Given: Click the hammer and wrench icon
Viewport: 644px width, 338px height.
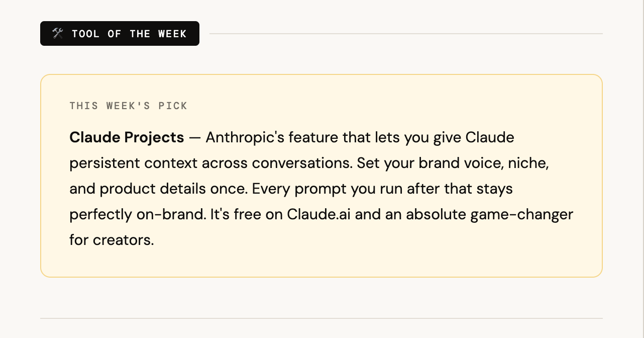Looking at the screenshot, I should 58,34.
